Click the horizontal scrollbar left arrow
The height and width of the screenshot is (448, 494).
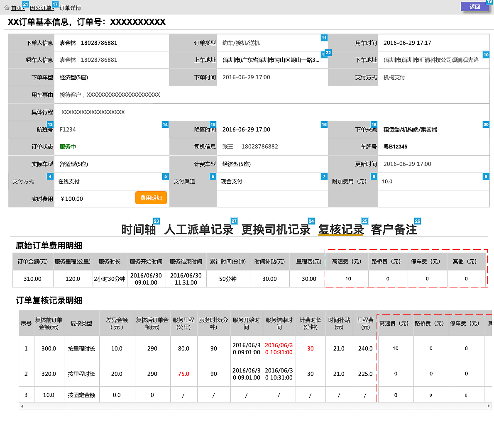tap(22, 406)
